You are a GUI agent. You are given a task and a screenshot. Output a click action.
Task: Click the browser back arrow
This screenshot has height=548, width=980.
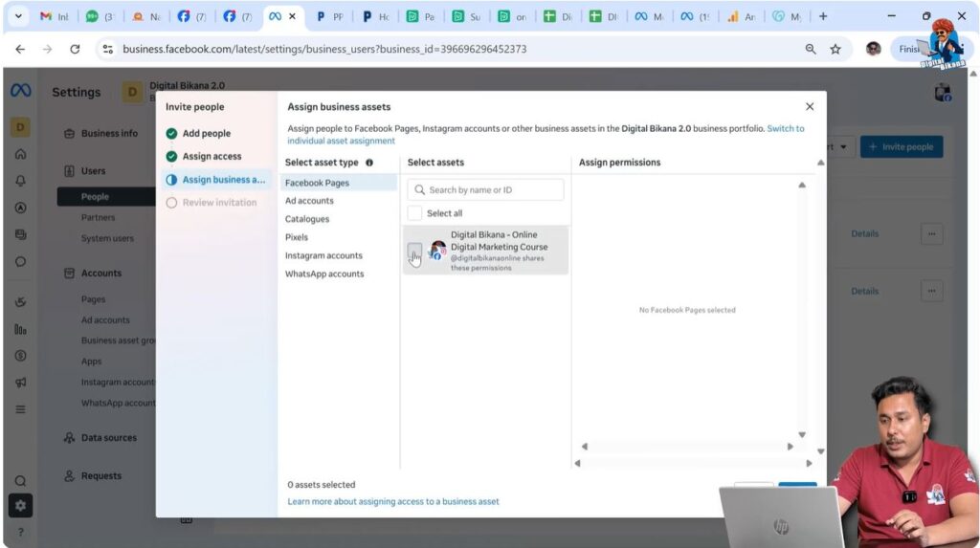click(x=21, y=49)
